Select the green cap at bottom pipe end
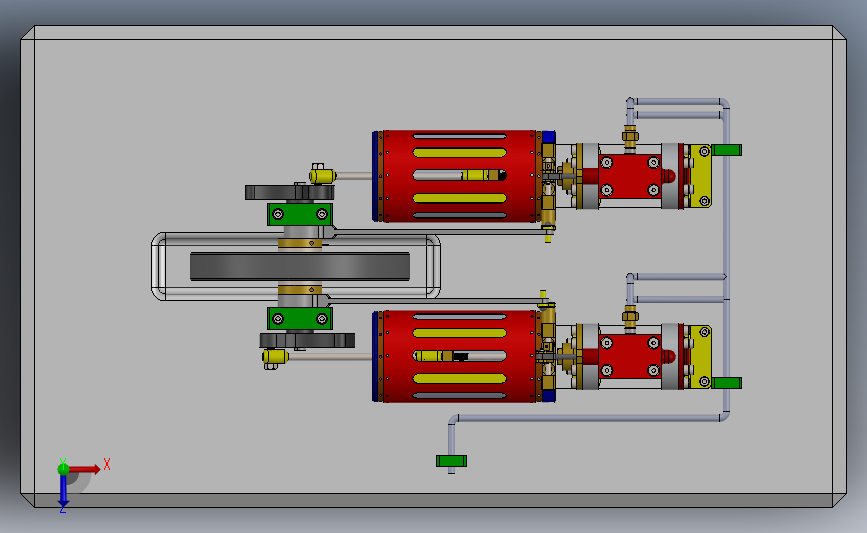867x533 pixels. coord(451,461)
